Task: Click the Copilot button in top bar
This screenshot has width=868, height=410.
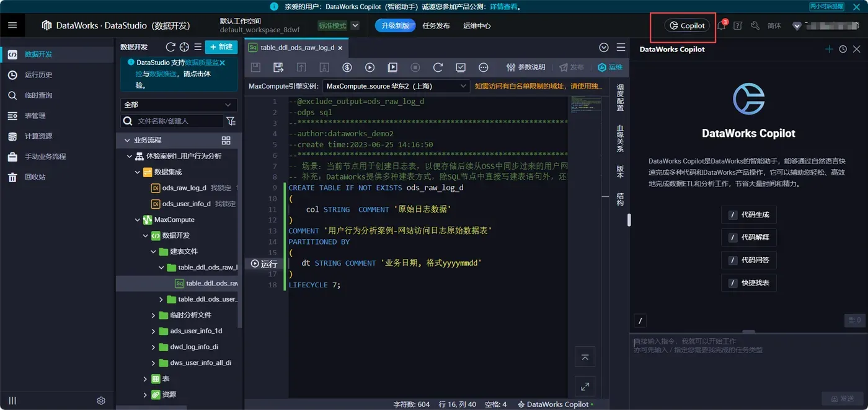Action: point(688,25)
